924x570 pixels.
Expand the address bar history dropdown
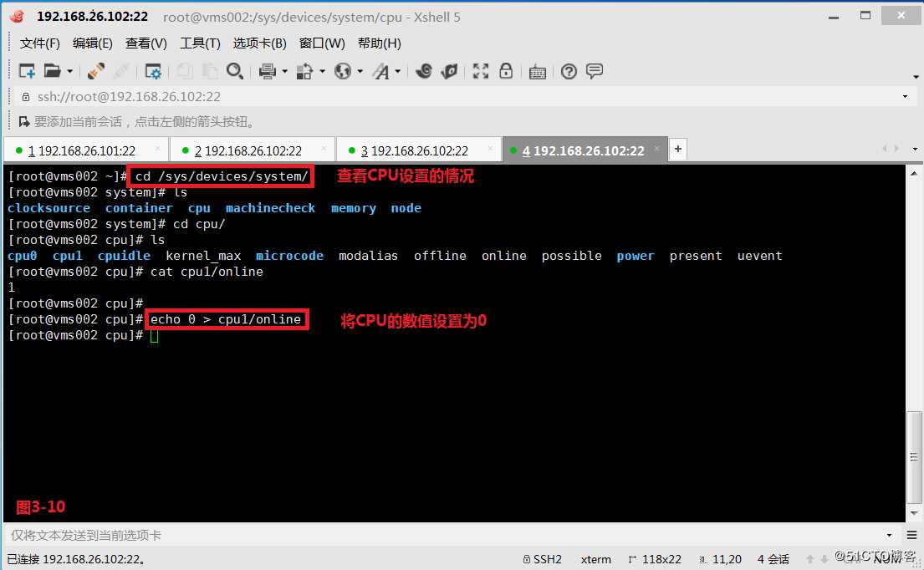pyautogui.click(x=905, y=97)
